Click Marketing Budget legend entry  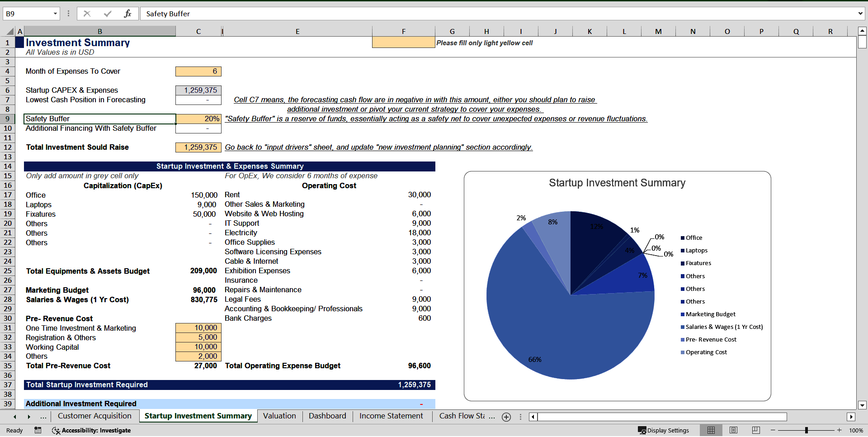[x=708, y=314]
